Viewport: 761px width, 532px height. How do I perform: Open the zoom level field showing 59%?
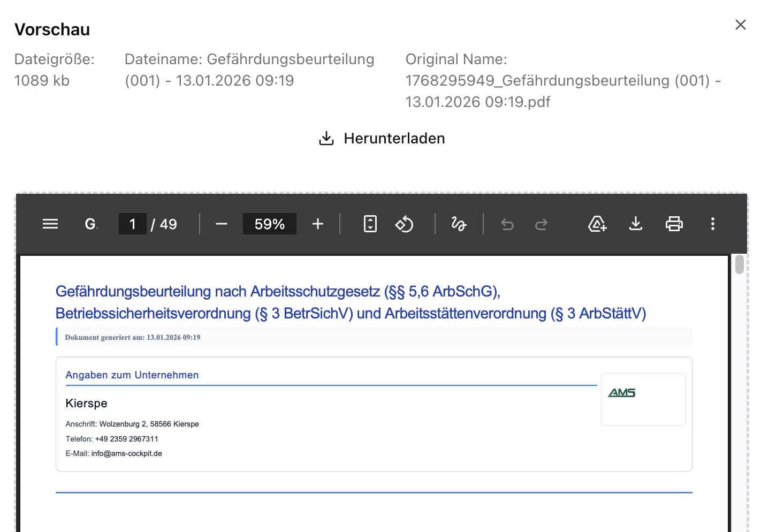tap(269, 224)
